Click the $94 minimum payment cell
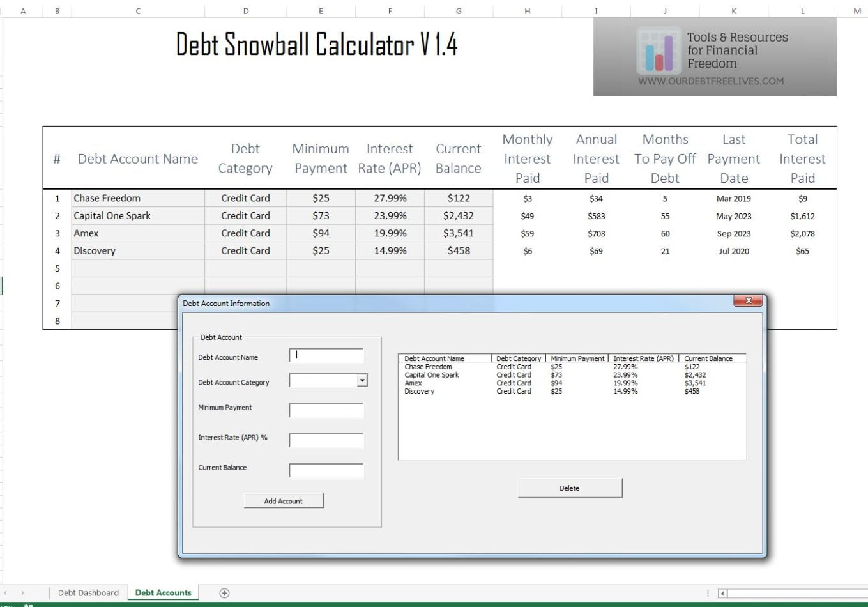 321,233
